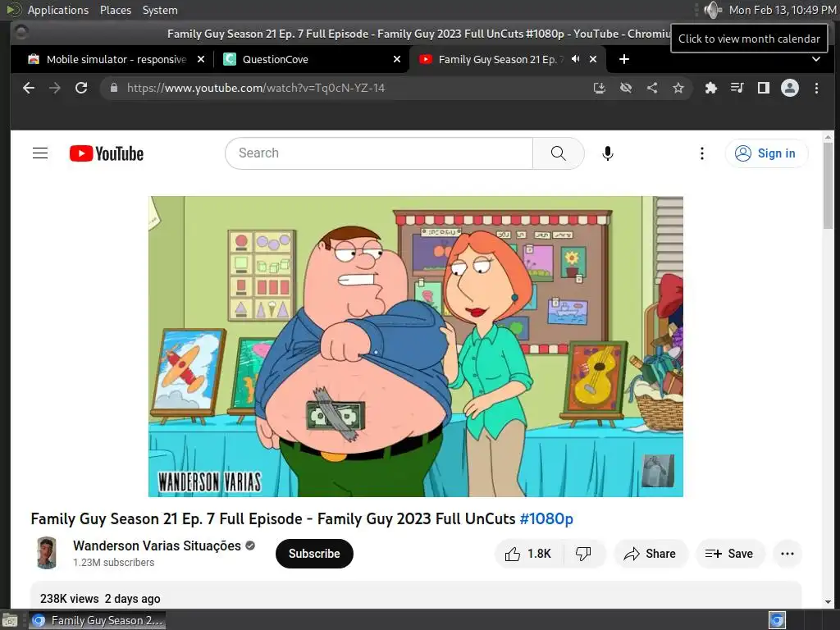Screen dimensions: 840x630
Task: Click the Chromium icon at bottom-right panel
Action: click(x=778, y=620)
